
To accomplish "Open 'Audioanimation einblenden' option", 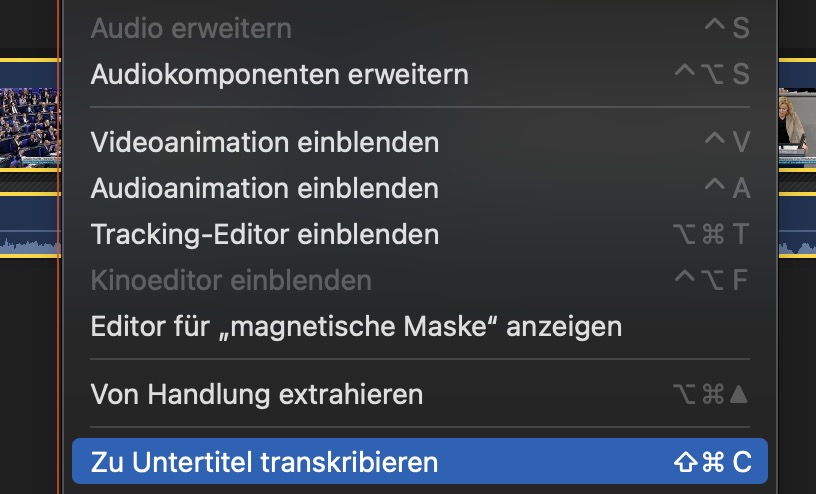I will [x=265, y=188].
